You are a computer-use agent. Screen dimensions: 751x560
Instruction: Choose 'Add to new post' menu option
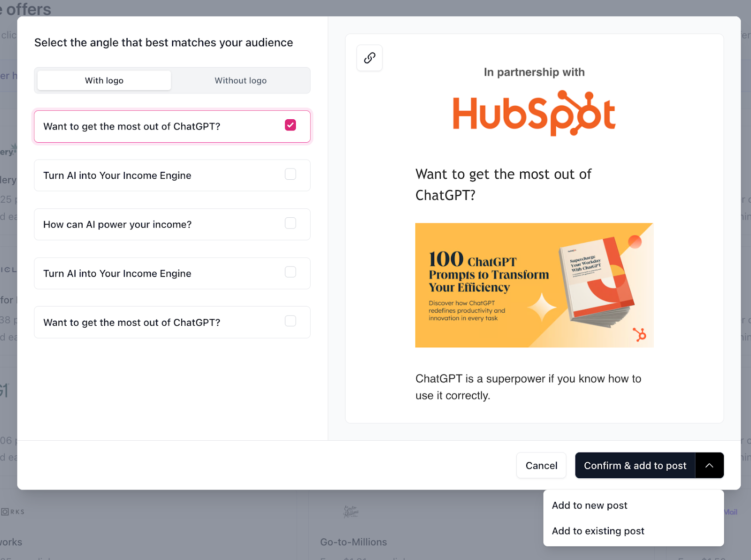coord(590,506)
